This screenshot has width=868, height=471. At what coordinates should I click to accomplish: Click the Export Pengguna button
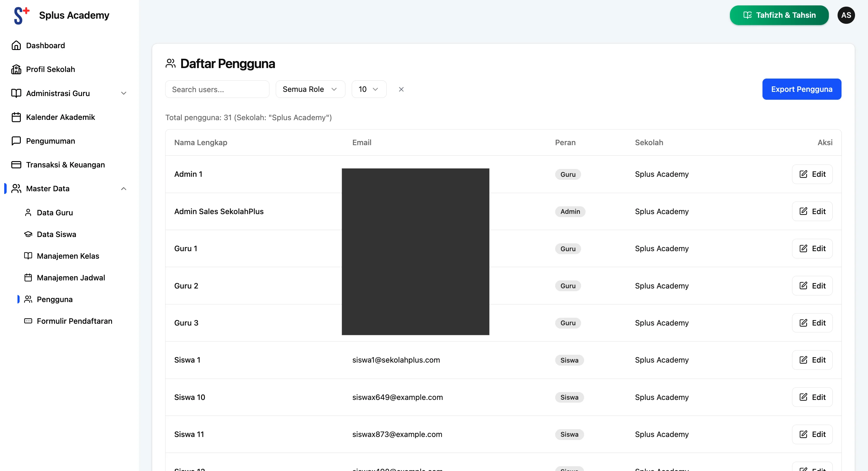click(802, 89)
